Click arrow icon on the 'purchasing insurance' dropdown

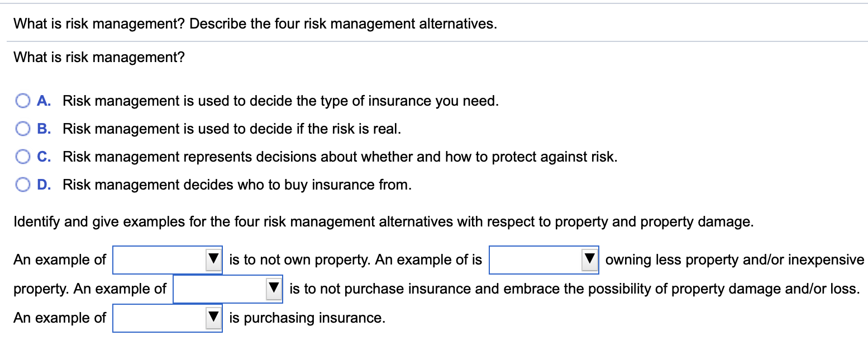(x=213, y=318)
